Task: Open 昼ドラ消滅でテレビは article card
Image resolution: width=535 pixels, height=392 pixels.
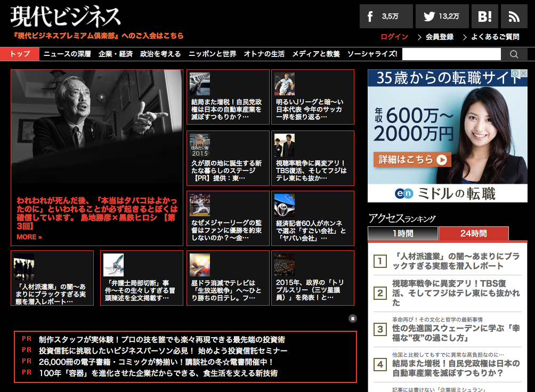Action: [228, 278]
